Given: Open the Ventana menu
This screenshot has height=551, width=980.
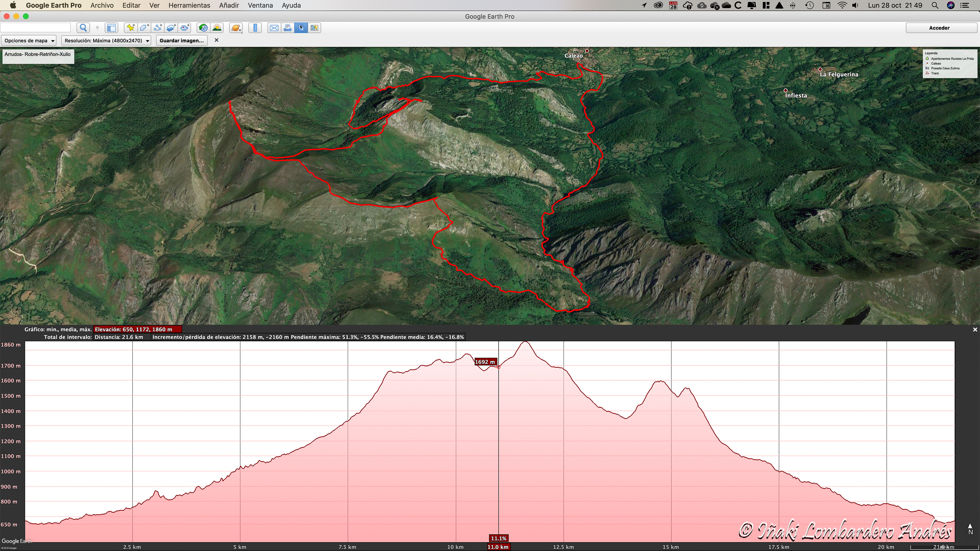Looking at the screenshot, I should click(260, 5).
